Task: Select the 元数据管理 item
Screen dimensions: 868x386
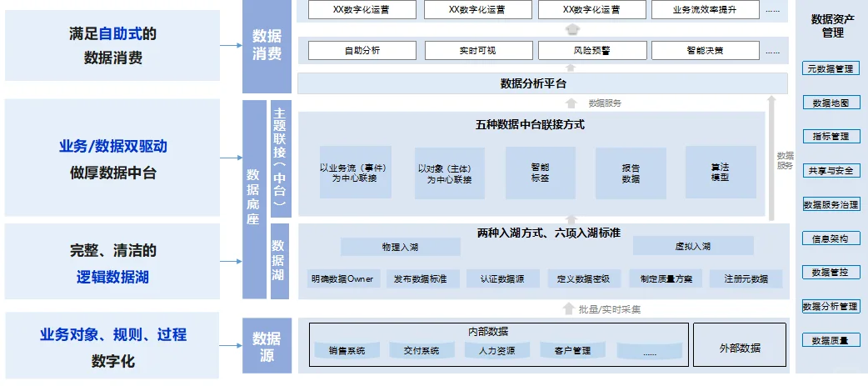Action: coord(830,69)
